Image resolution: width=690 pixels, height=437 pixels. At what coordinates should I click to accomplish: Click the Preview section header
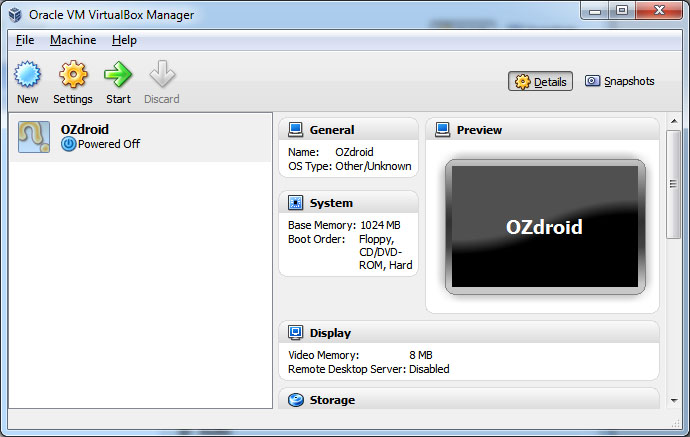(542, 130)
